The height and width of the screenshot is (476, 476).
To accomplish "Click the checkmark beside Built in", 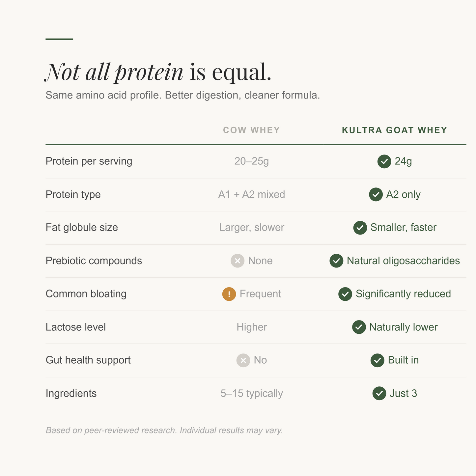I will (378, 360).
